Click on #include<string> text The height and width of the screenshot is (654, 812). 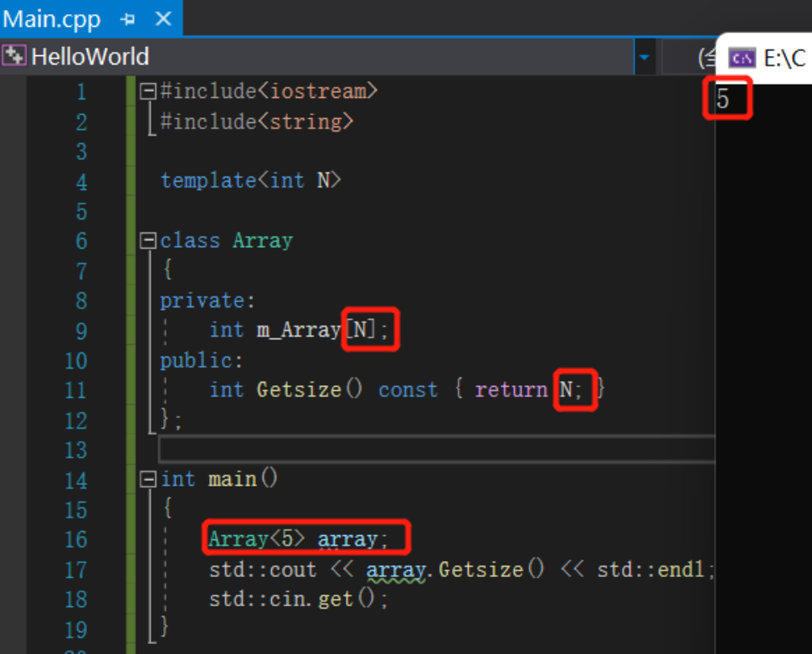257,121
